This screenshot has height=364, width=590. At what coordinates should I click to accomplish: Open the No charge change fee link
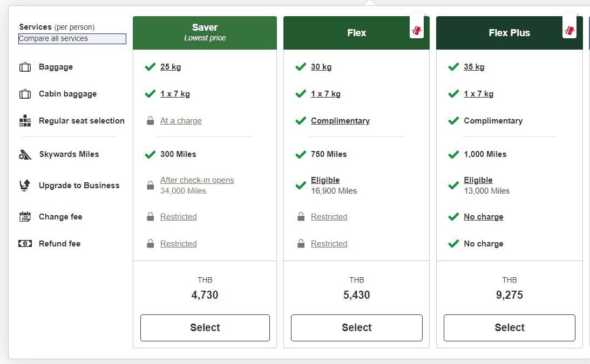483,217
